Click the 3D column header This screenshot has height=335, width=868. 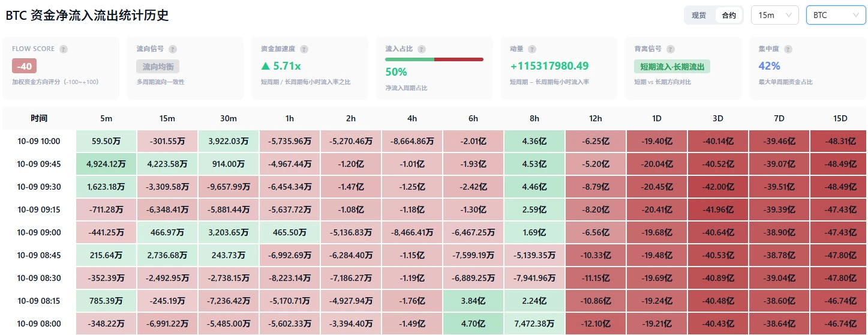pos(717,118)
